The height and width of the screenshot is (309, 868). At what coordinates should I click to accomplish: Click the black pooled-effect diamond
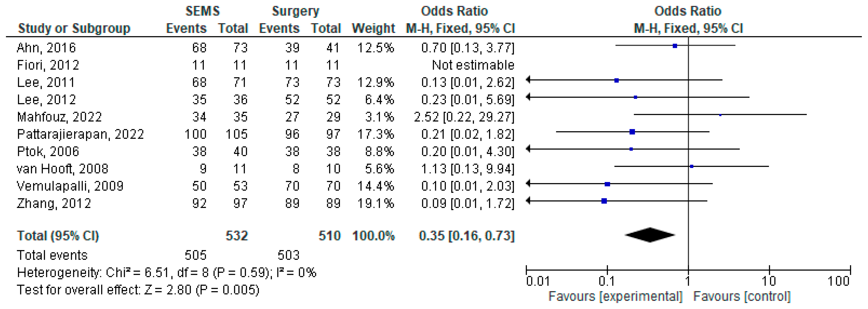click(x=650, y=235)
